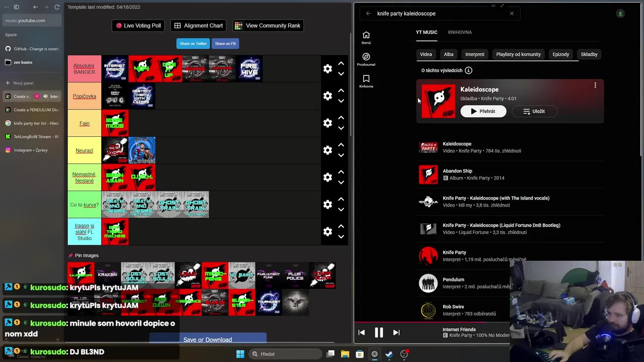Filter results by Playlisty od komunity
Viewport: 644px width, 362px height.
click(518, 54)
